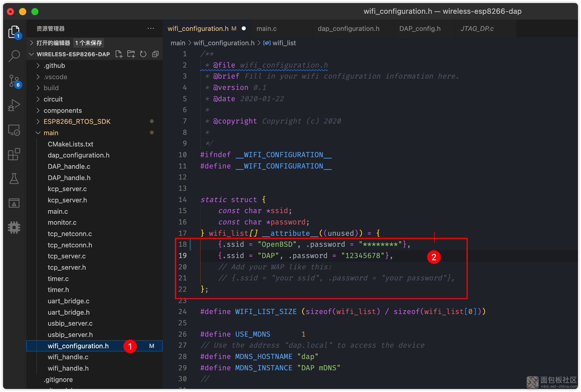Open tcp_netconn.c in the file tree
Image resolution: width=581 pixels, height=392 pixels.
70,234
